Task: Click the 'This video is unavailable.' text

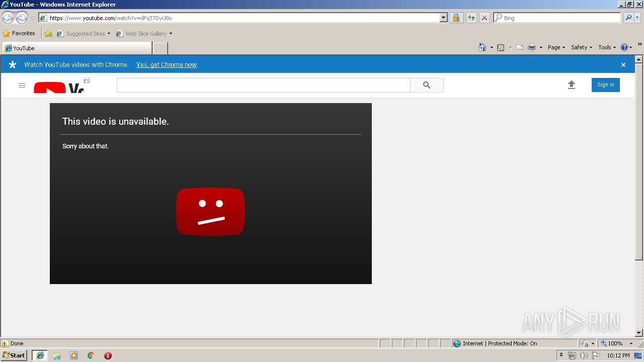Action: (x=116, y=121)
